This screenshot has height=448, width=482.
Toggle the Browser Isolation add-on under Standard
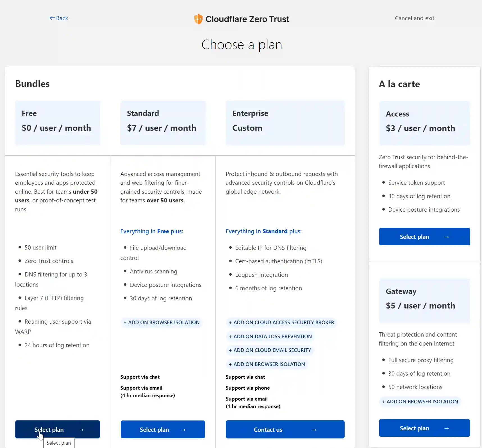162,322
